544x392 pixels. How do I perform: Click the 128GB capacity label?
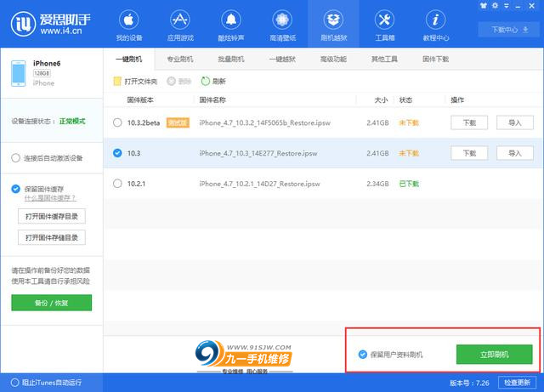tap(42, 73)
